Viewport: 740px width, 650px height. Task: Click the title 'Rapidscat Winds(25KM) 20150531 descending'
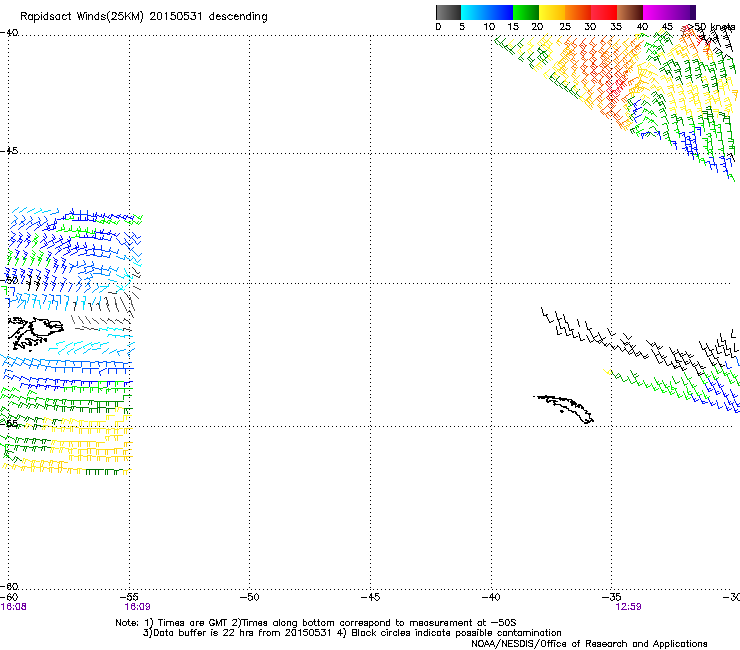[143, 17]
